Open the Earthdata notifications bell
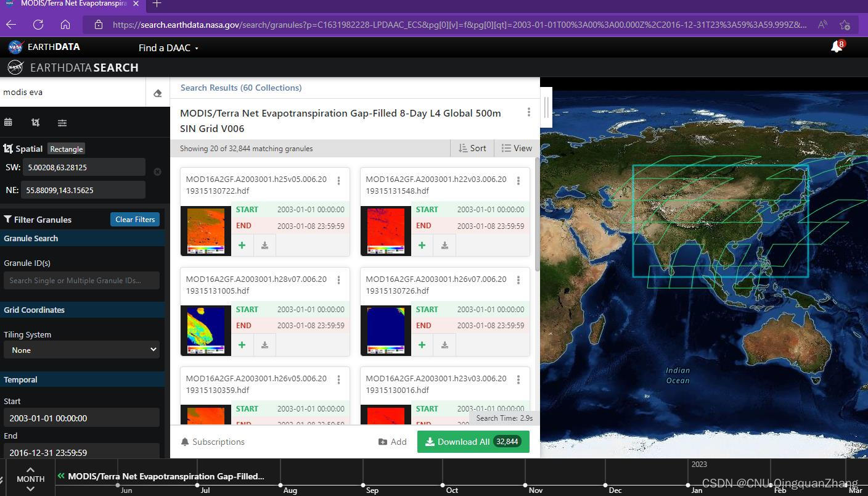 click(x=836, y=46)
